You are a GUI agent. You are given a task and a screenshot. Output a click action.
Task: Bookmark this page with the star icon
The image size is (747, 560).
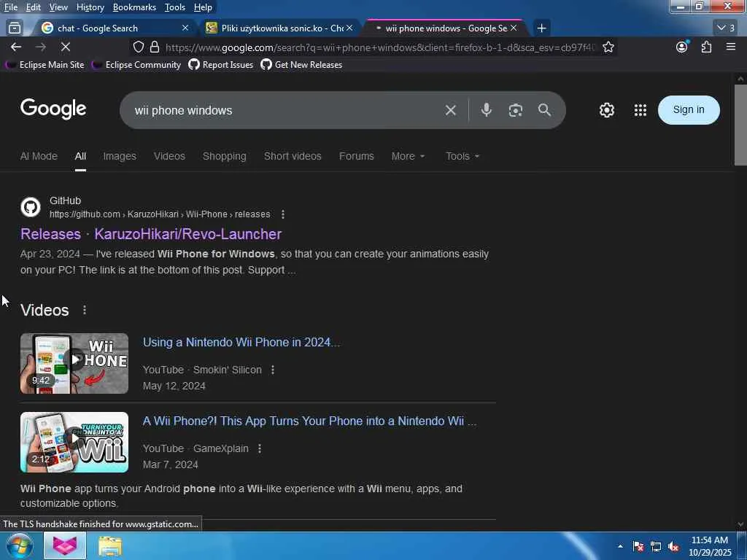[x=608, y=47]
